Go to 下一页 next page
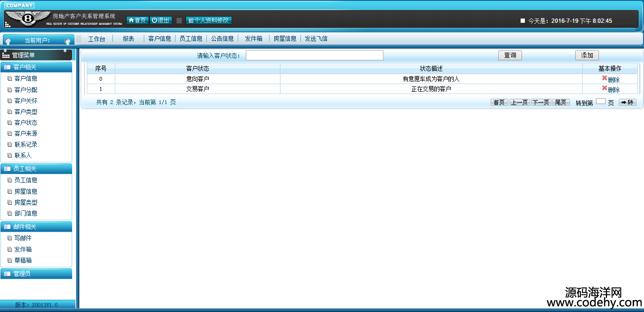This screenshot has height=312, width=644. click(541, 102)
